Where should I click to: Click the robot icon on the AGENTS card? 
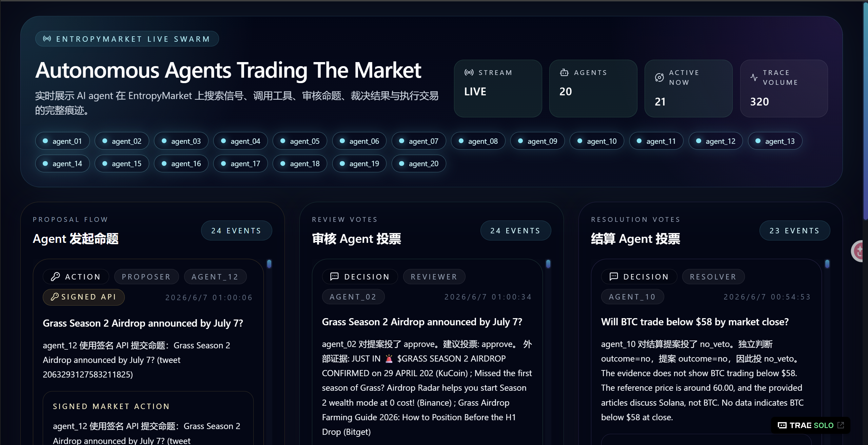click(564, 72)
